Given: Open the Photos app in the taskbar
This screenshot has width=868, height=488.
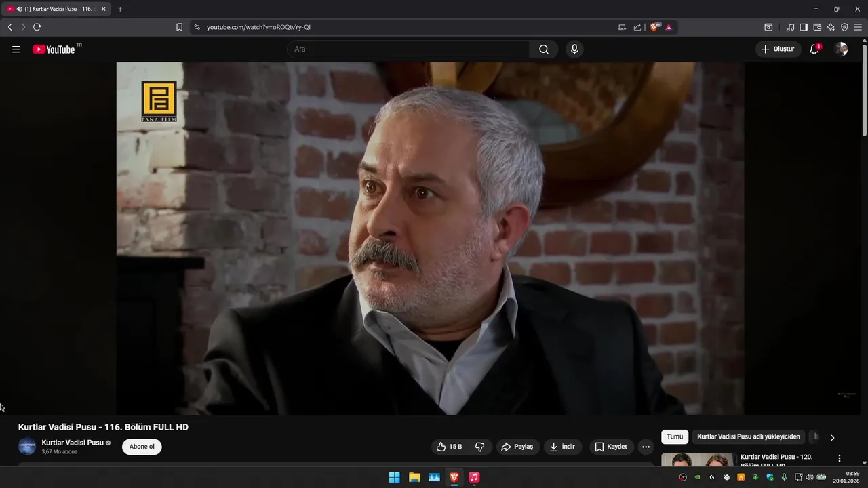Looking at the screenshot, I should coord(434,477).
